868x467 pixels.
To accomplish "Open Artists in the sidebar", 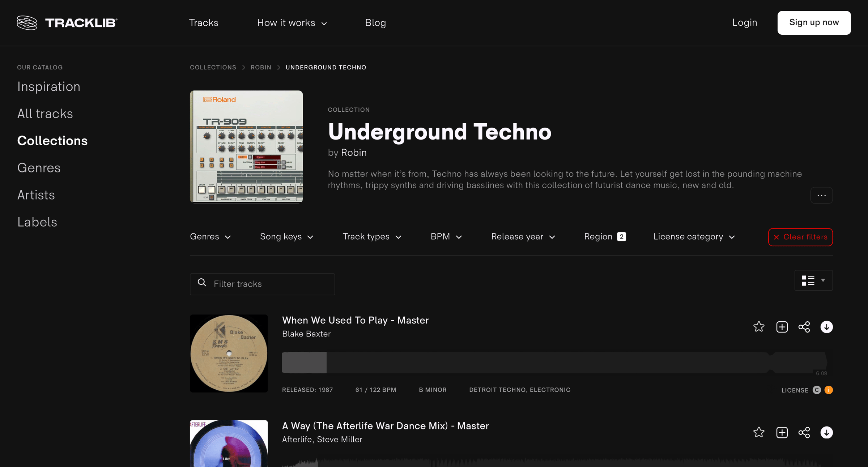I will pyautogui.click(x=36, y=195).
